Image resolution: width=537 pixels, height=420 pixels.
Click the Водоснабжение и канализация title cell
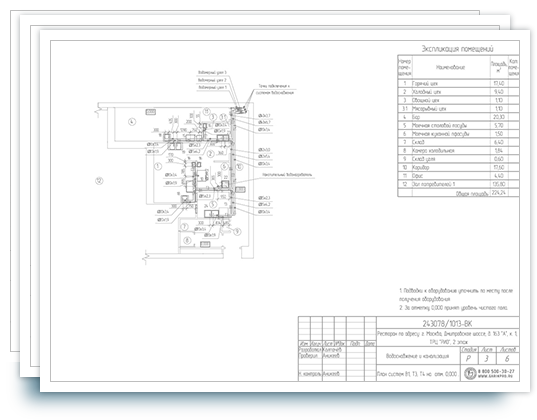coord(417,356)
